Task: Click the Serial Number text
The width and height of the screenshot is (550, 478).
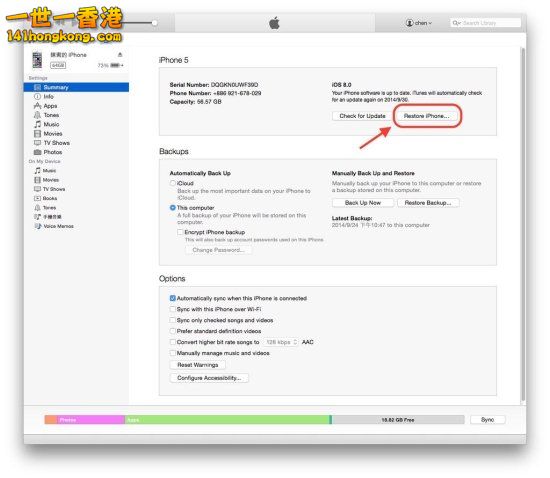Action: 214,85
